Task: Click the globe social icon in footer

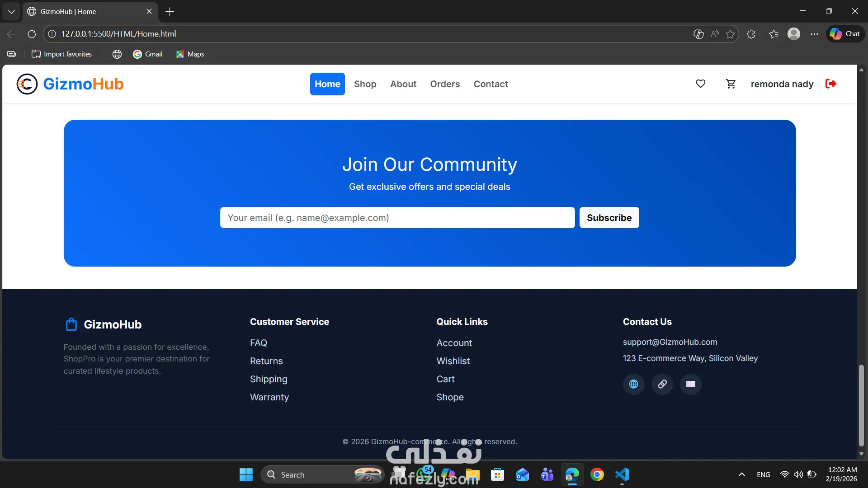Action: coord(633,384)
